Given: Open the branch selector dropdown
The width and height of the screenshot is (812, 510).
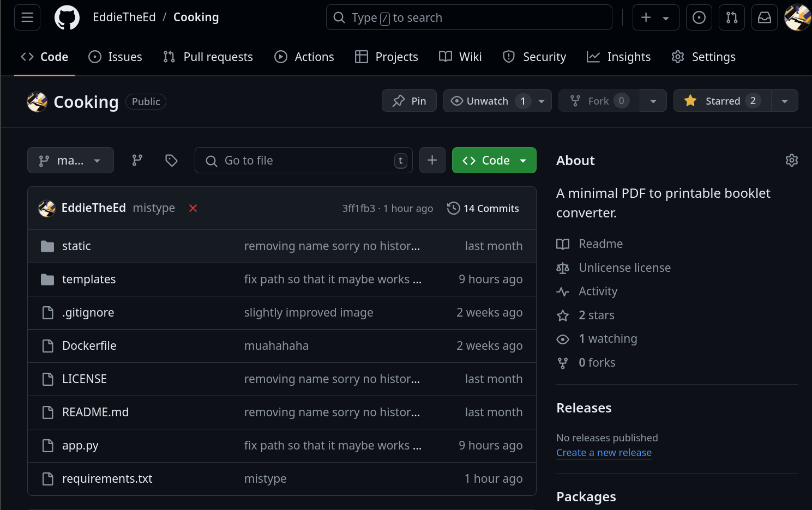Looking at the screenshot, I should [70, 160].
